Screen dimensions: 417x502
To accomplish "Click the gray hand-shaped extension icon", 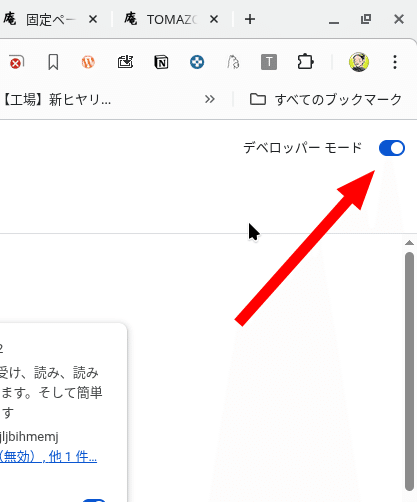I will [x=233, y=62].
